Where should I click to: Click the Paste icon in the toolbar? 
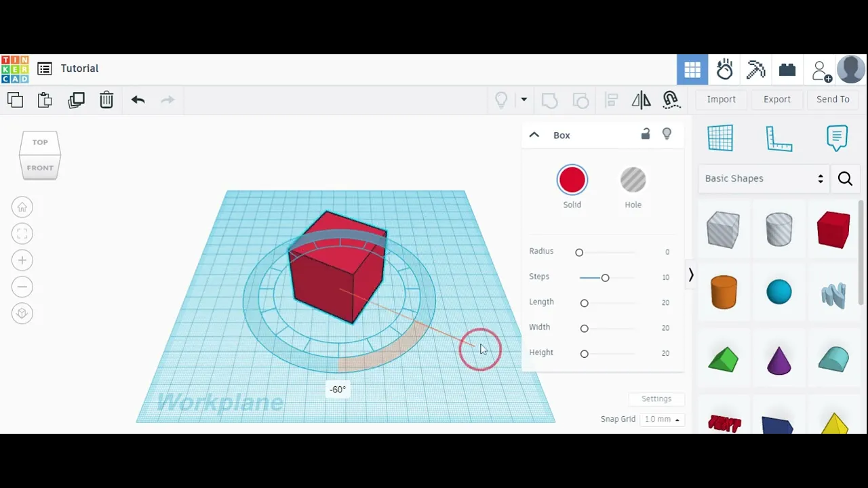(45, 100)
